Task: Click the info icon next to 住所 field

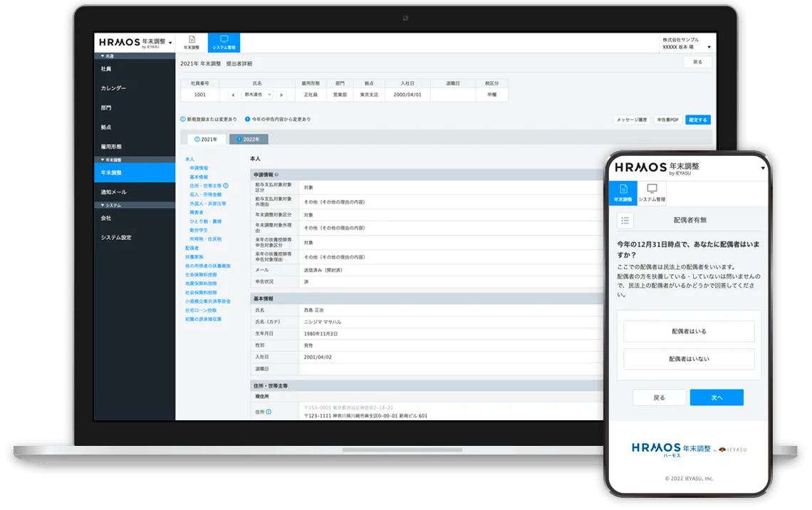Action: [x=269, y=412]
